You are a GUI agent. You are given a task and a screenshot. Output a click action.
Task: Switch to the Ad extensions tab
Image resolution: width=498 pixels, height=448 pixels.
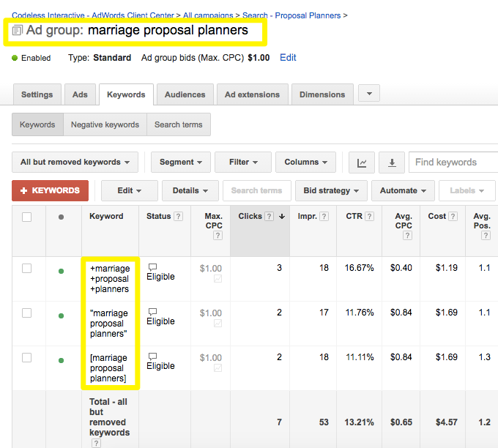(252, 94)
